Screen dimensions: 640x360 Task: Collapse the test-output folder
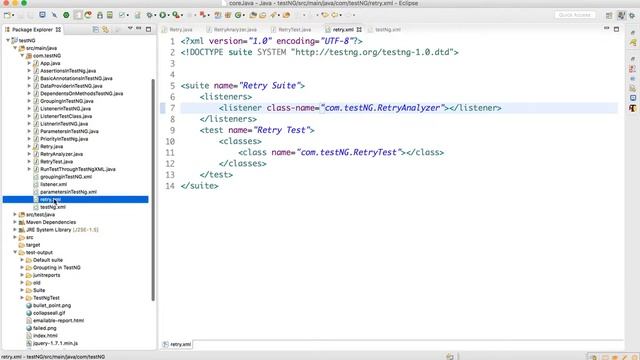[15, 252]
